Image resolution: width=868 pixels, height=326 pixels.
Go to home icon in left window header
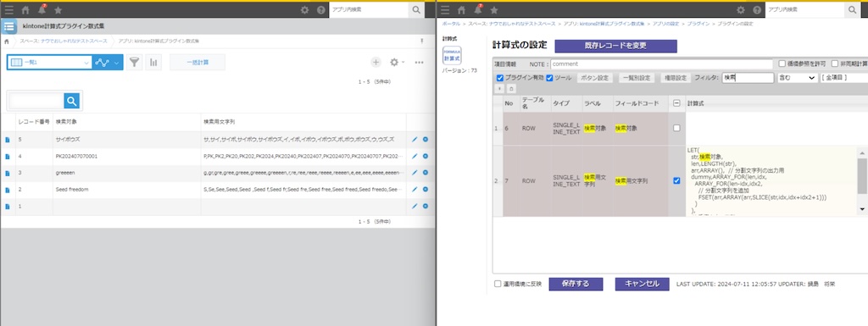tap(25, 10)
